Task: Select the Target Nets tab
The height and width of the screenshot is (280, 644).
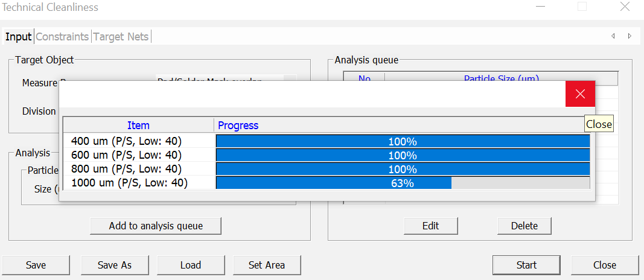Action: 121,37
